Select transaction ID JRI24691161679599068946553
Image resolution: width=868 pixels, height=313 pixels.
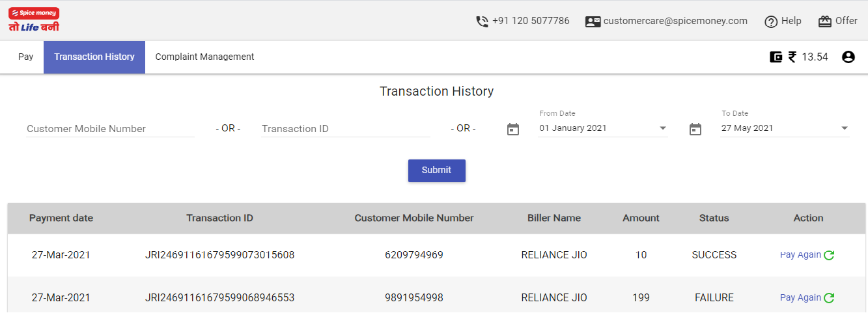point(219,298)
